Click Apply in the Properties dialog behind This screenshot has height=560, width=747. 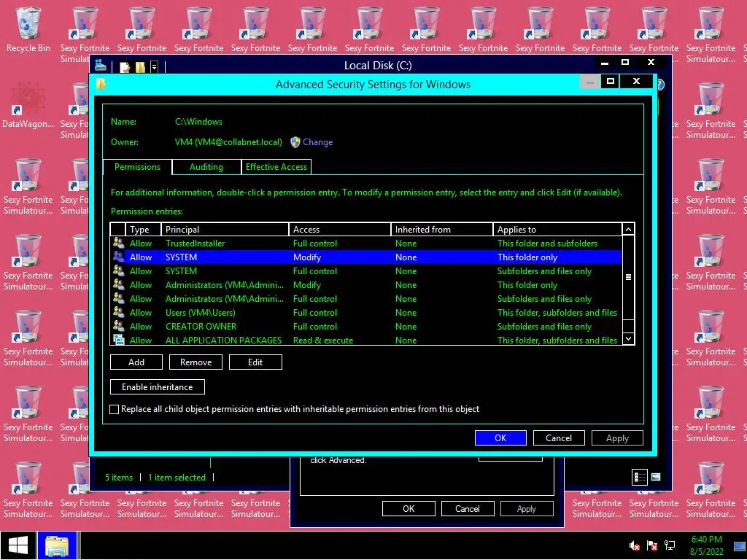point(527,508)
